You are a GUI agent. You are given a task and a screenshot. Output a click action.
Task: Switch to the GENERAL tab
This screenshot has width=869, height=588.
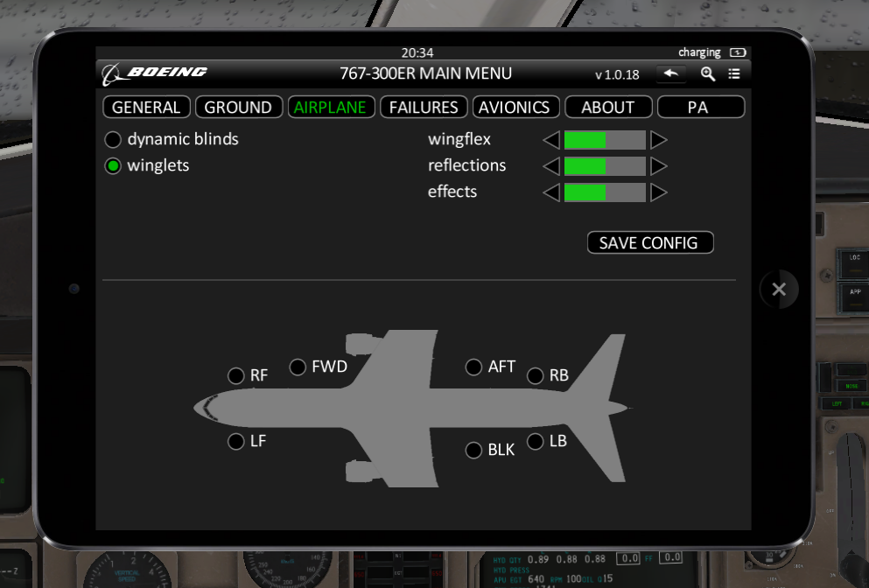pos(146,108)
